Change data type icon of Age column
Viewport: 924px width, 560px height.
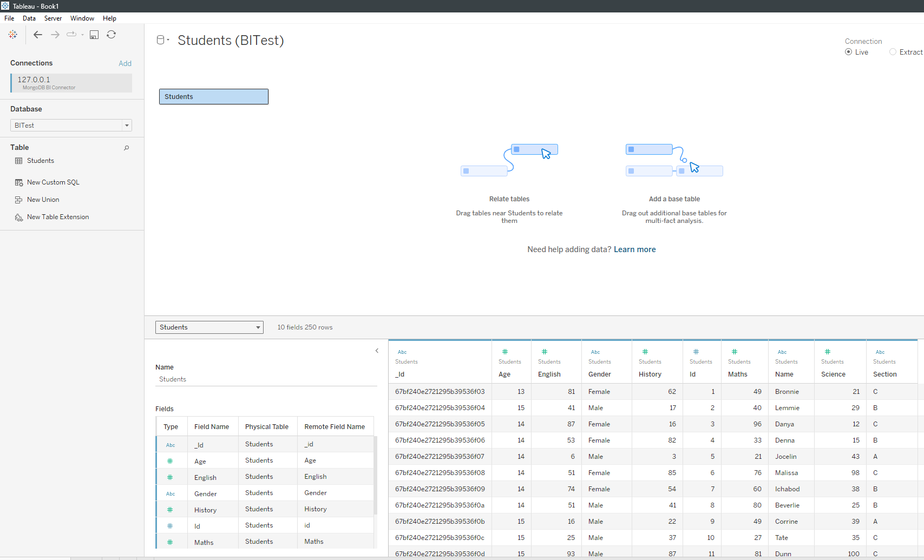pyautogui.click(x=505, y=352)
